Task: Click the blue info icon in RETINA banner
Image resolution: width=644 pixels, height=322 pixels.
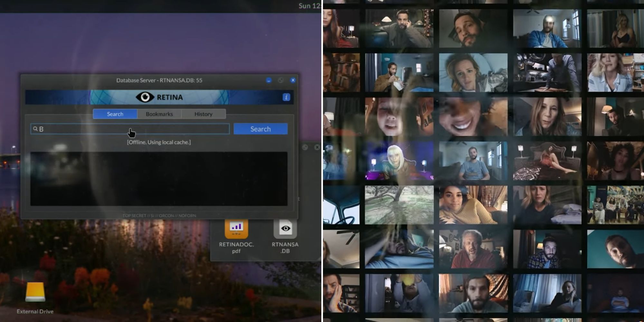Action: click(x=286, y=97)
